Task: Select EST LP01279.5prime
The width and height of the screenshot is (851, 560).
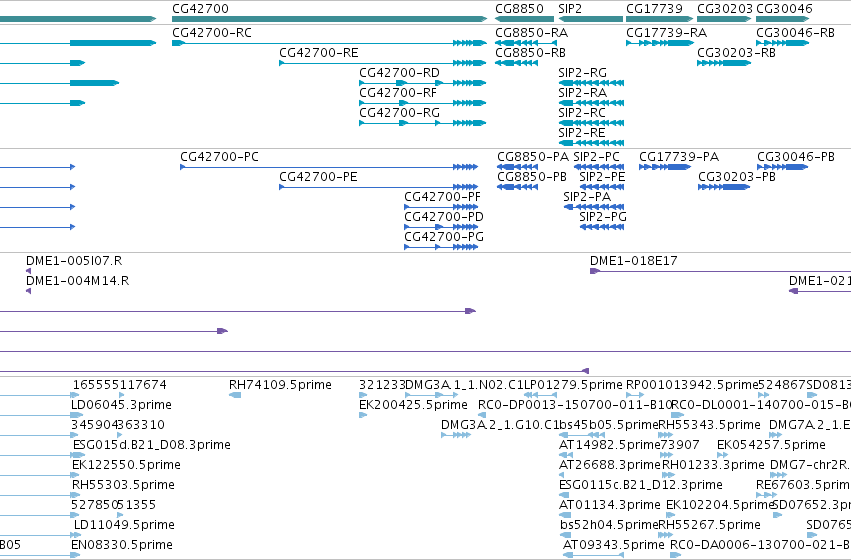Action: 541,395
